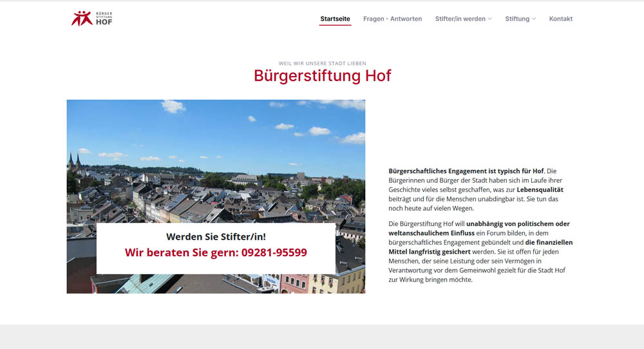Click the 'zur Wirkung bringen möchte.' line
Image resolution: width=644 pixels, height=349 pixels.
[x=430, y=279]
